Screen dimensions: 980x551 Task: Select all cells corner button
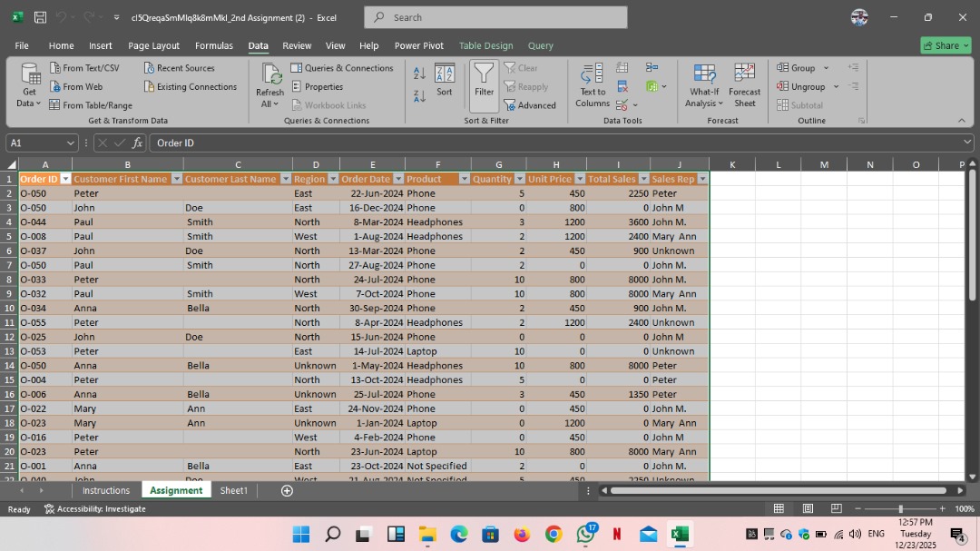coord(11,164)
